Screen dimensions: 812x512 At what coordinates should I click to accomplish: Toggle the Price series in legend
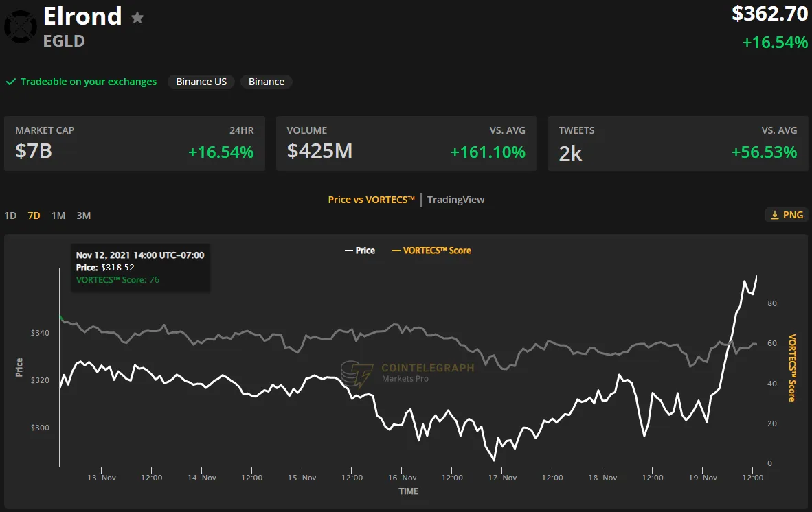360,251
